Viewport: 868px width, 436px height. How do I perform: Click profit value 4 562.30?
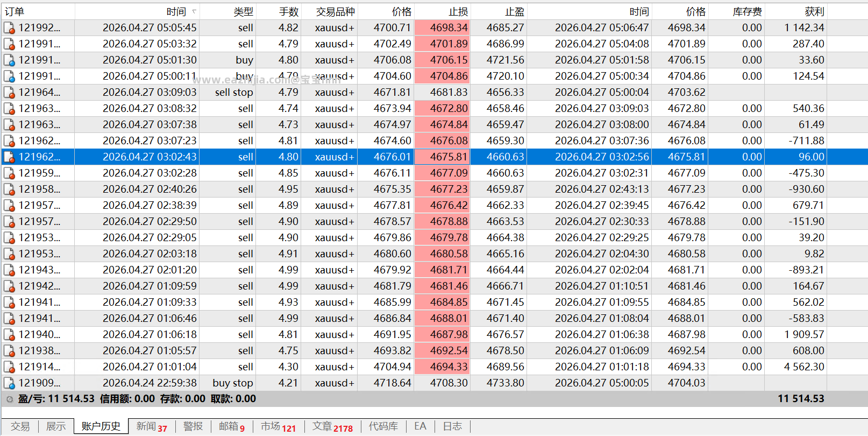click(804, 367)
